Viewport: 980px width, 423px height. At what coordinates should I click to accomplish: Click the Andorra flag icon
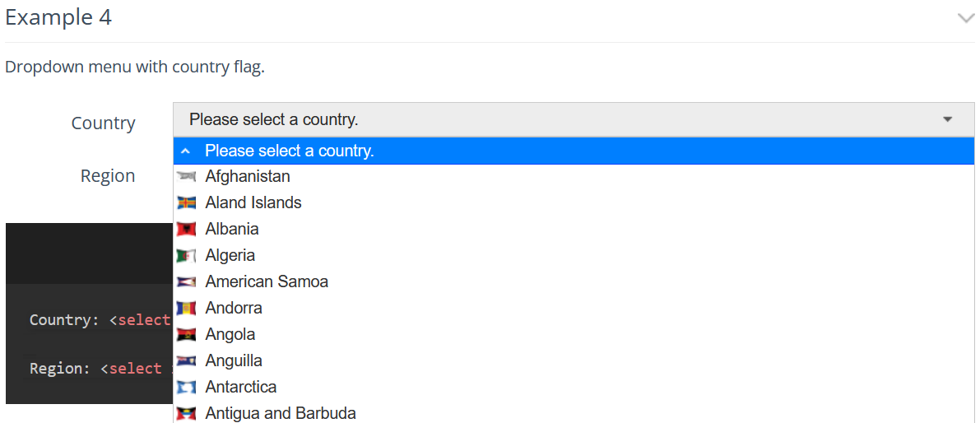(x=186, y=308)
